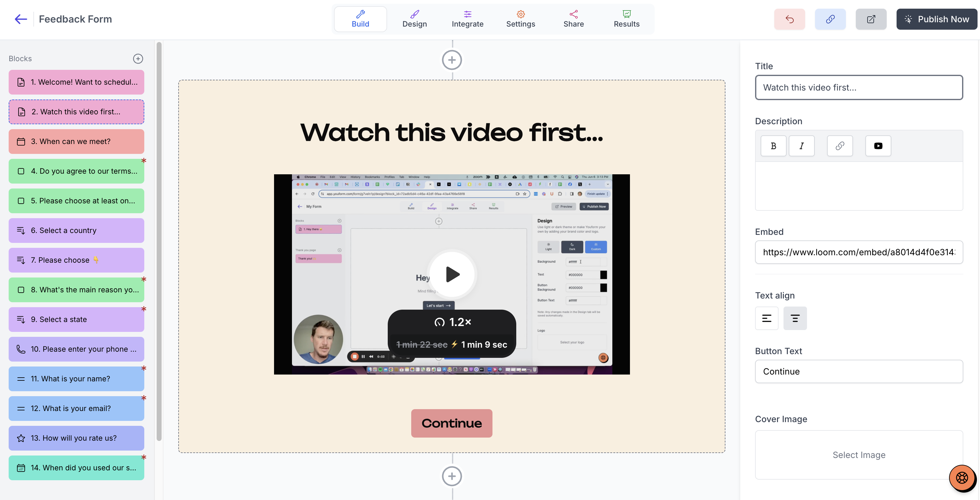Insert a block below using bottom plus circle
Screen dimensions: 980x500
click(x=452, y=477)
